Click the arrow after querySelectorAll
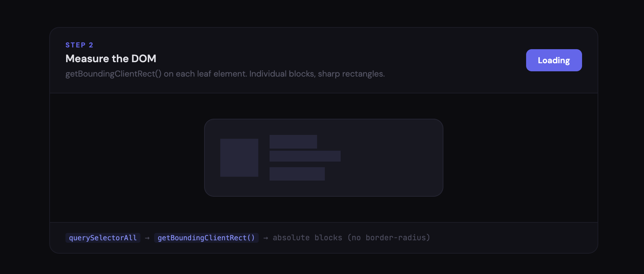 147,238
